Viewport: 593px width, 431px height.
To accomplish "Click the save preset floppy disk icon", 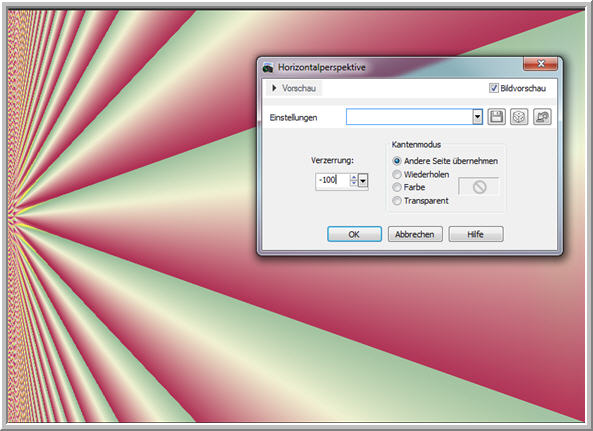I will point(496,117).
